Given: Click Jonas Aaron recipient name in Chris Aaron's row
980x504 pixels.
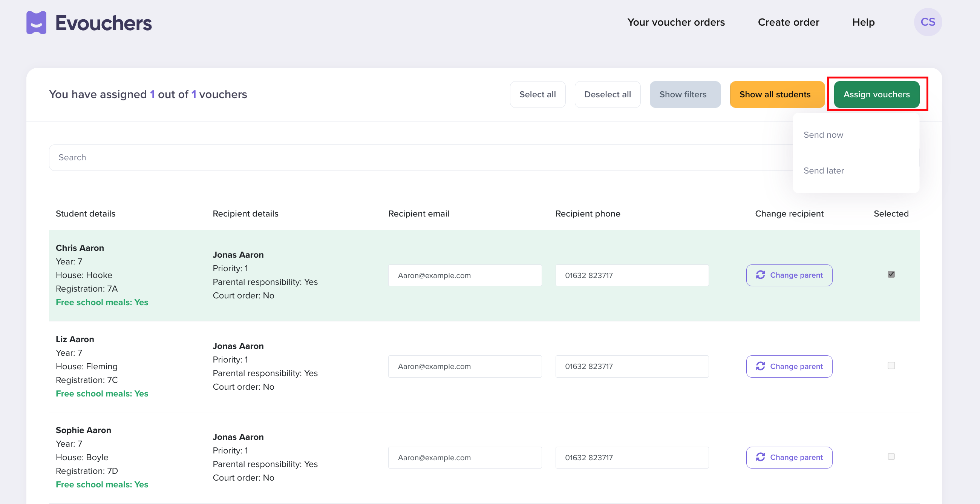Looking at the screenshot, I should click(x=238, y=255).
